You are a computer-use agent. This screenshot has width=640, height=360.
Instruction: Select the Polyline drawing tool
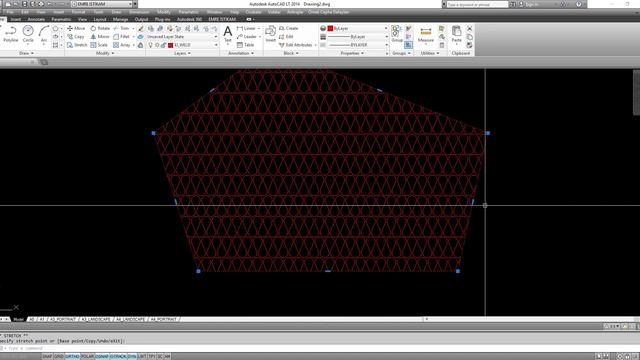point(11,34)
